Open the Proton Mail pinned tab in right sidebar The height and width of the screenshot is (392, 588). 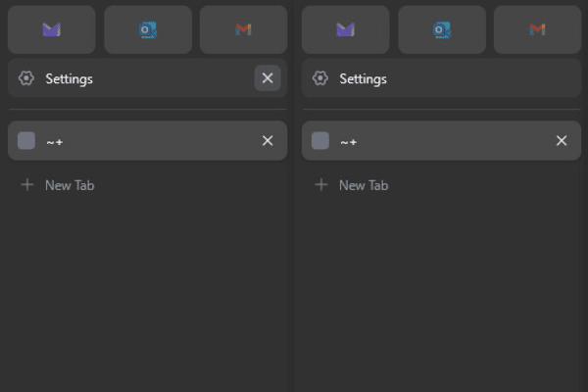click(345, 29)
